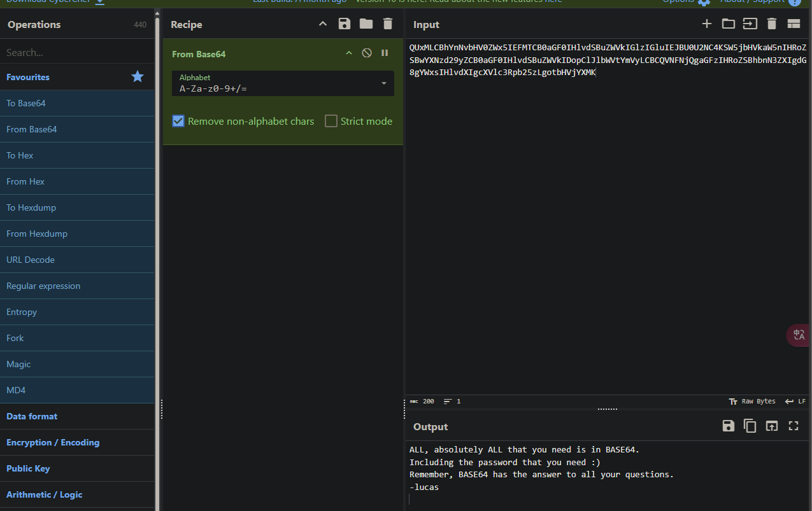The image size is (812, 511).
Task: Open the Alphabet dropdown
Action: click(x=383, y=83)
